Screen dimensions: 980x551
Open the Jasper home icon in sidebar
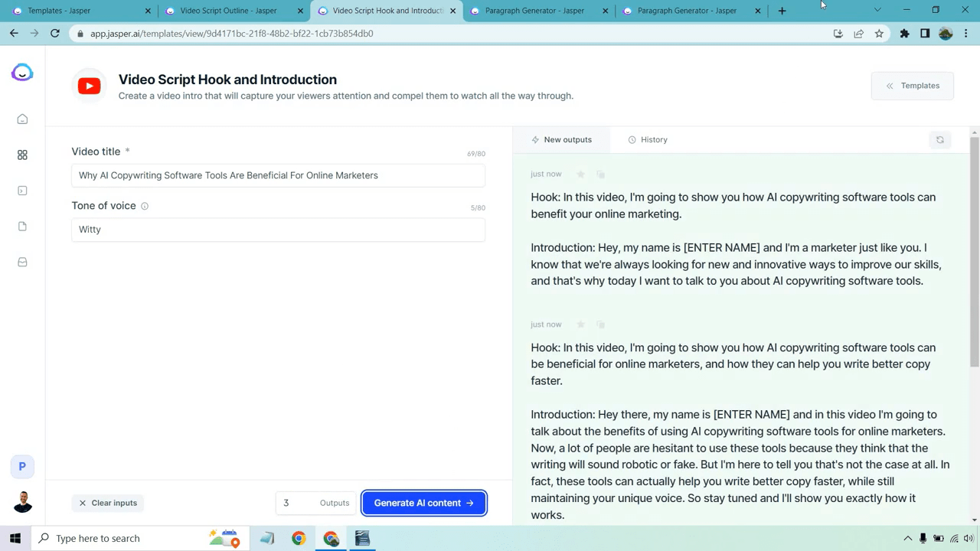pyautogui.click(x=22, y=119)
